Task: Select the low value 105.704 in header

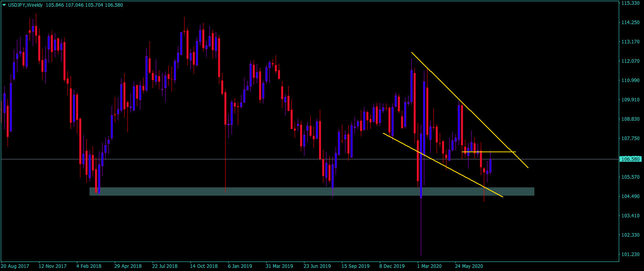Action: pos(94,5)
